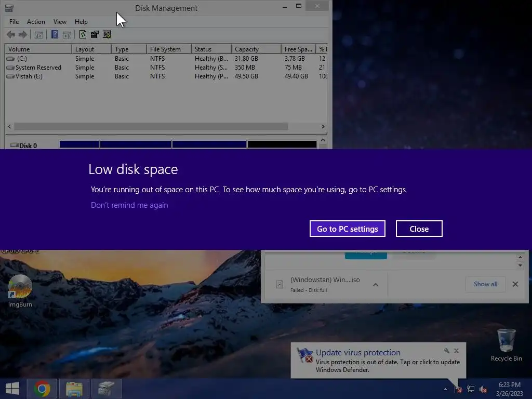Click the Volume column header

[38, 49]
